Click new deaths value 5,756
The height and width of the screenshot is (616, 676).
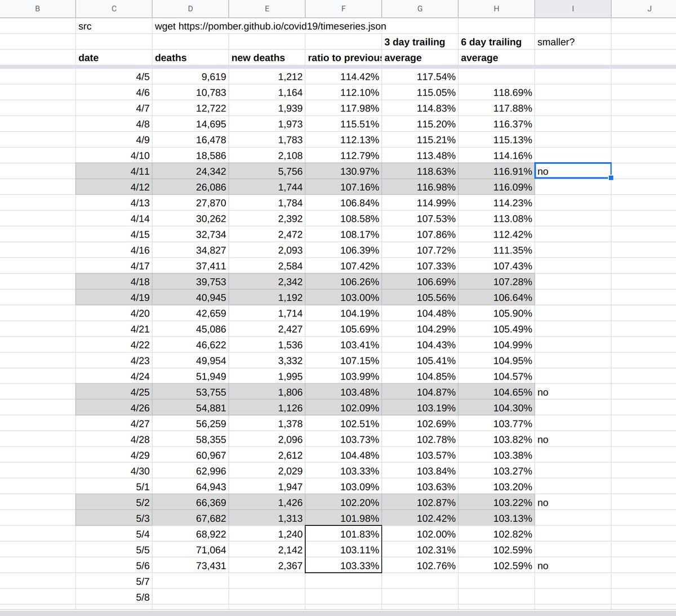tap(267, 171)
